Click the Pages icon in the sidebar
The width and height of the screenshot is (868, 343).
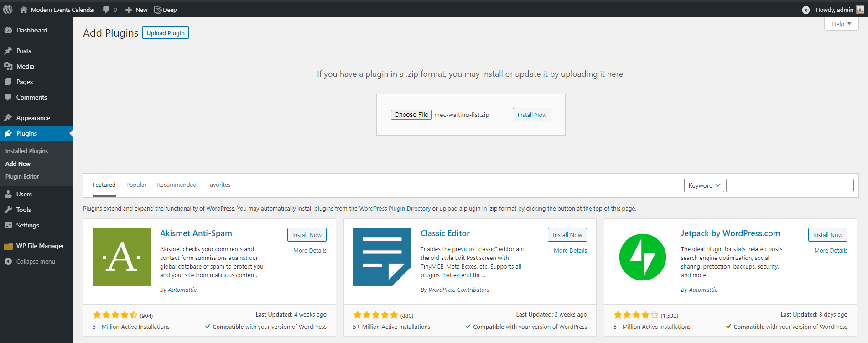coord(8,82)
